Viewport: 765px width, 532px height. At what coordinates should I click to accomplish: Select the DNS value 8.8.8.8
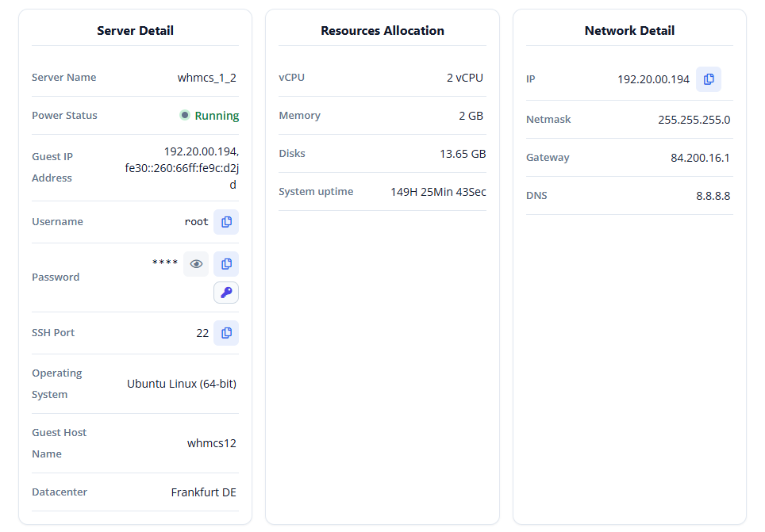tap(713, 196)
